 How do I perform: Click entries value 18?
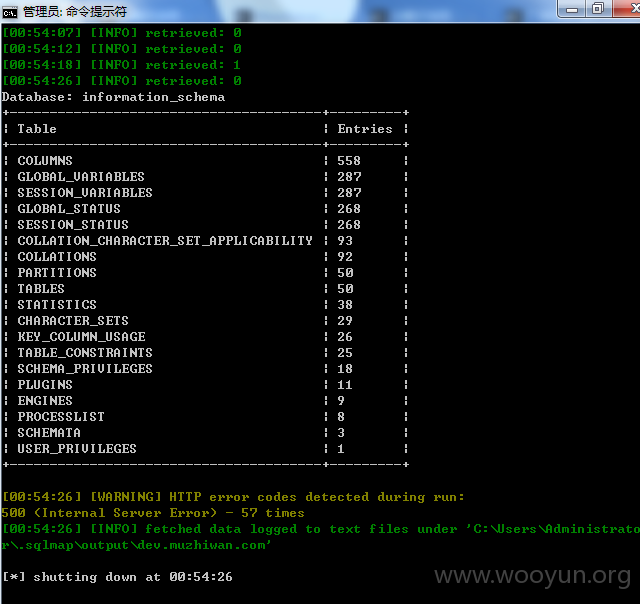click(x=345, y=369)
